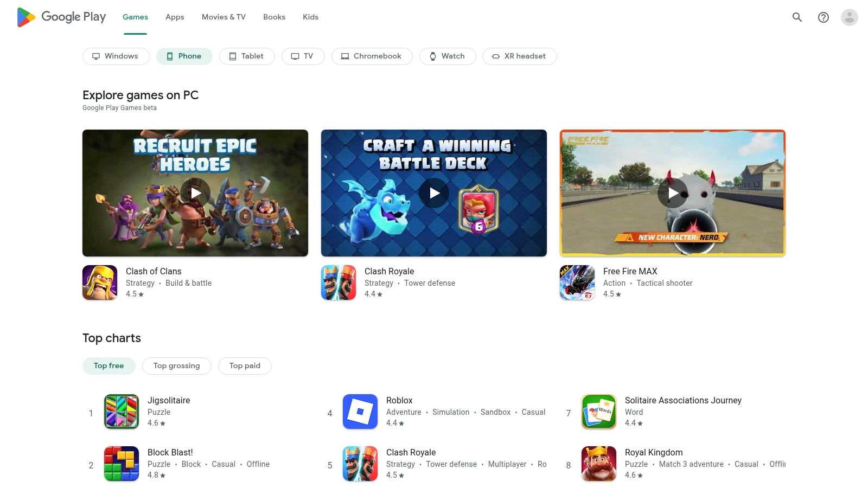Open the help icon in the top bar
Screen dimensions: 868x488
click(x=823, y=17)
